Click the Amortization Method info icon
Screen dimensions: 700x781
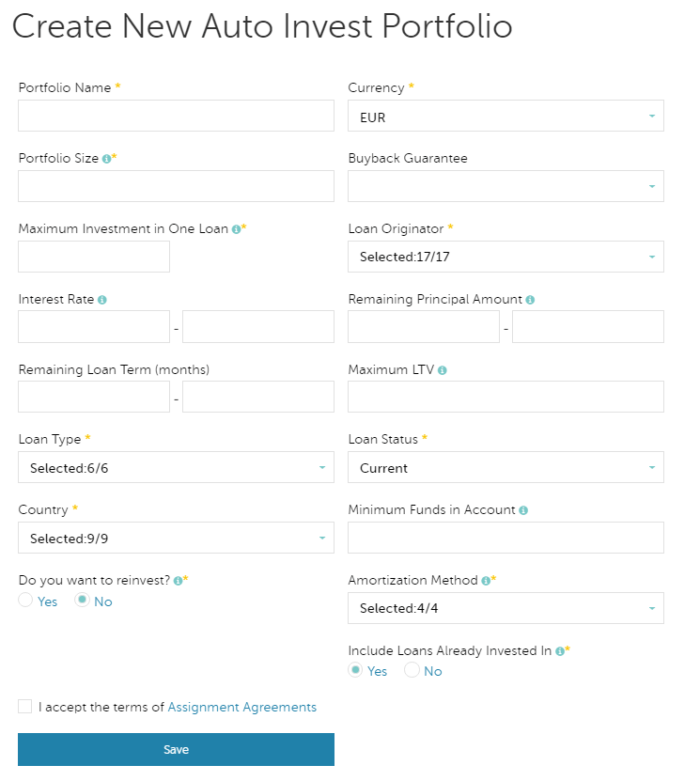click(486, 581)
